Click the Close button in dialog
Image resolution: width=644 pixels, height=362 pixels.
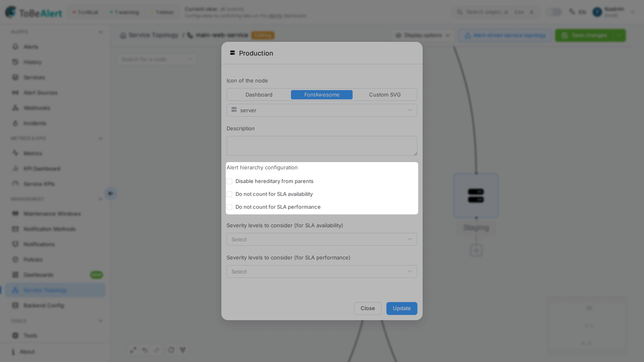368,309
